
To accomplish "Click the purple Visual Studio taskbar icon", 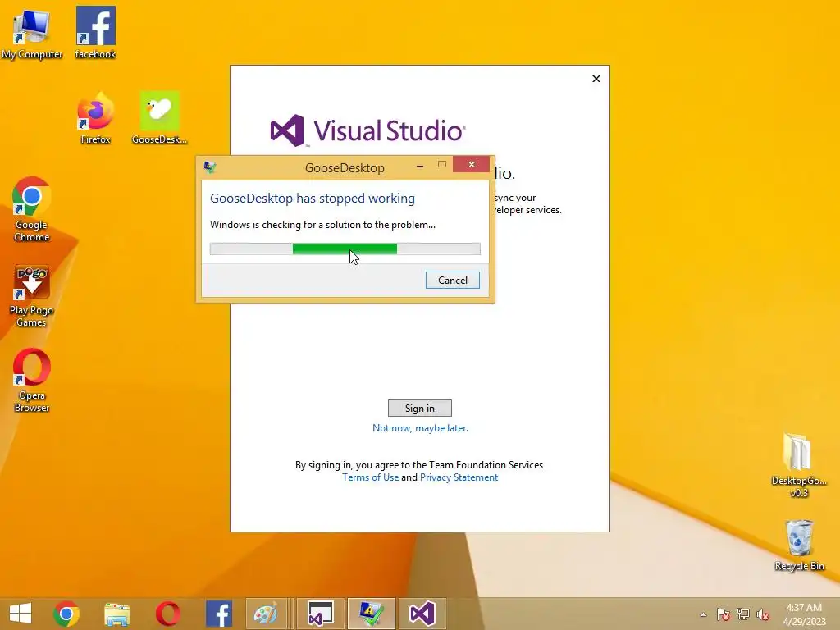I will point(422,614).
